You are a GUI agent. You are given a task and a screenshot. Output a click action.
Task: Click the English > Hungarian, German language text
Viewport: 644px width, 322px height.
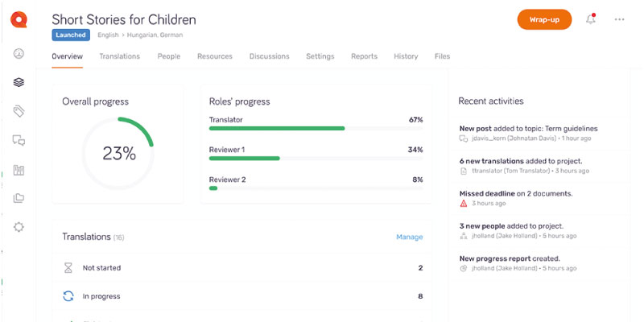pyautogui.click(x=140, y=35)
